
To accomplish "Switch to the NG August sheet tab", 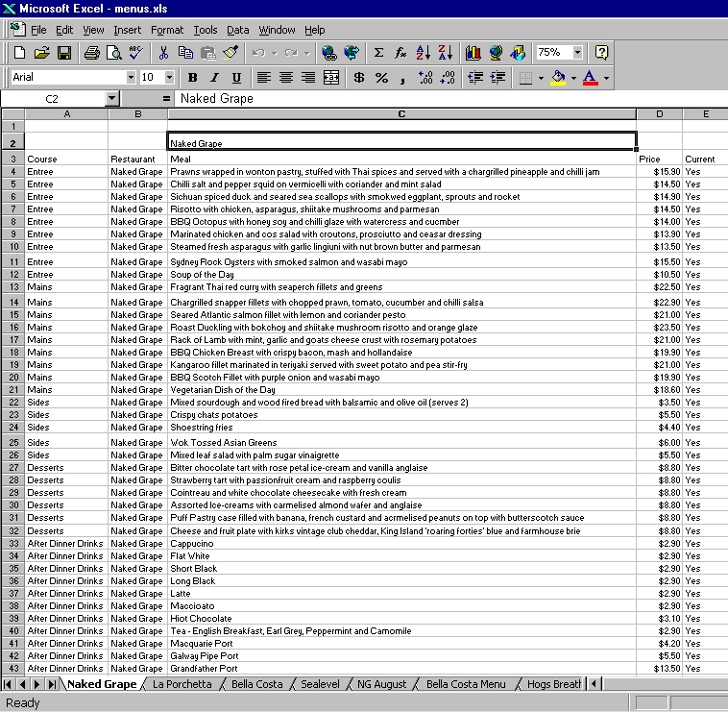I will pyautogui.click(x=381, y=684).
